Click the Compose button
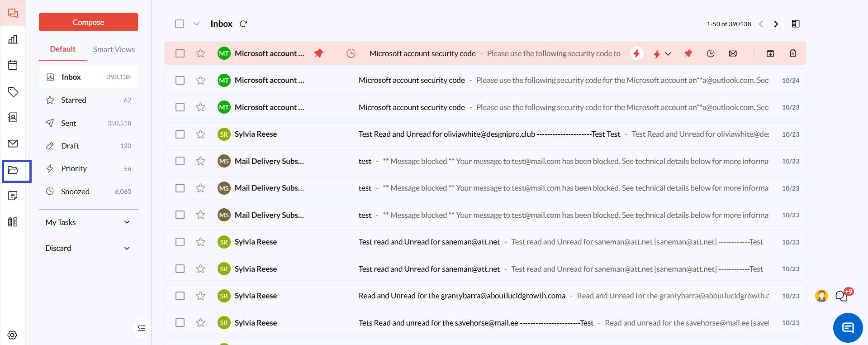 coord(88,22)
